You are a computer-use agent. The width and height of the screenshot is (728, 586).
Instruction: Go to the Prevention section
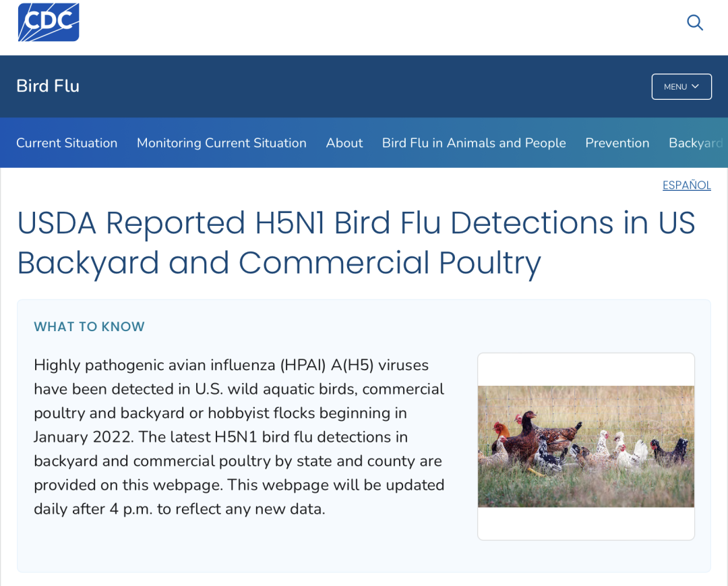click(x=617, y=143)
